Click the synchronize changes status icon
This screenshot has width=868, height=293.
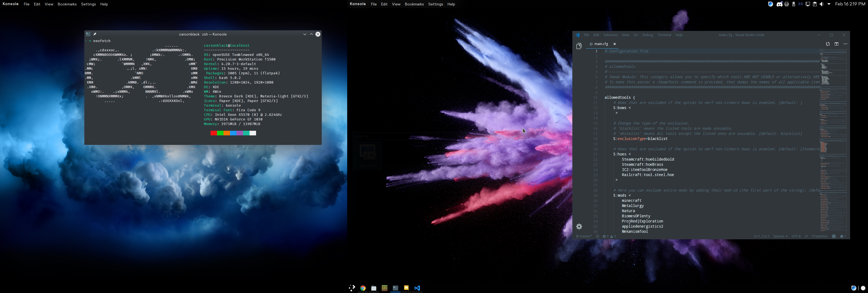[x=597, y=236]
